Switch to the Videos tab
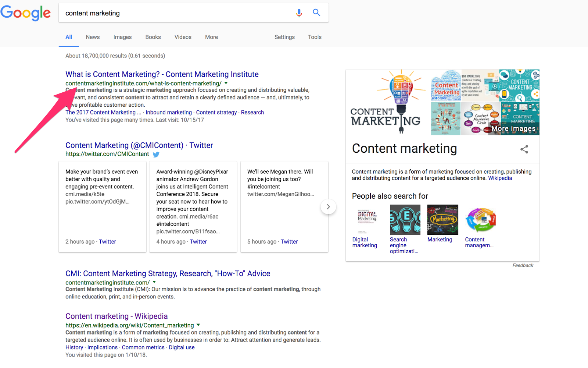Screen dimensions: 588x368 pos(183,37)
